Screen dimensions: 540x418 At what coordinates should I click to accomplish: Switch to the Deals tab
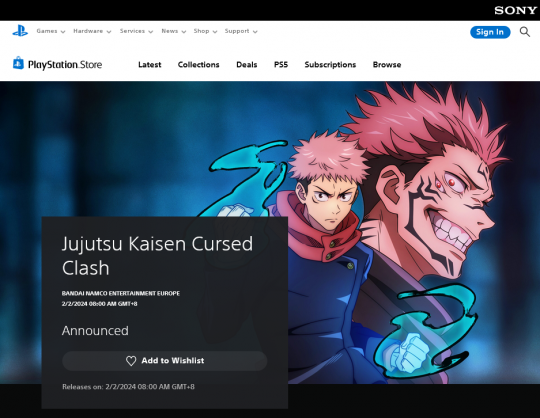tap(247, 65)
